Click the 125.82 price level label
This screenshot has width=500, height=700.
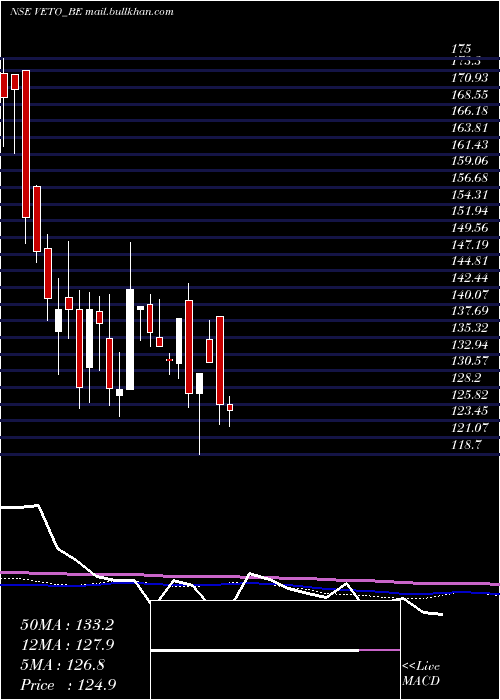coord(470,395)
